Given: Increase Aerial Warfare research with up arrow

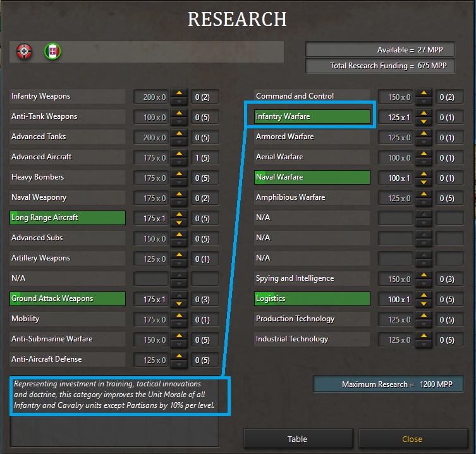Looking at the screenshot, I should coord(424,154).
